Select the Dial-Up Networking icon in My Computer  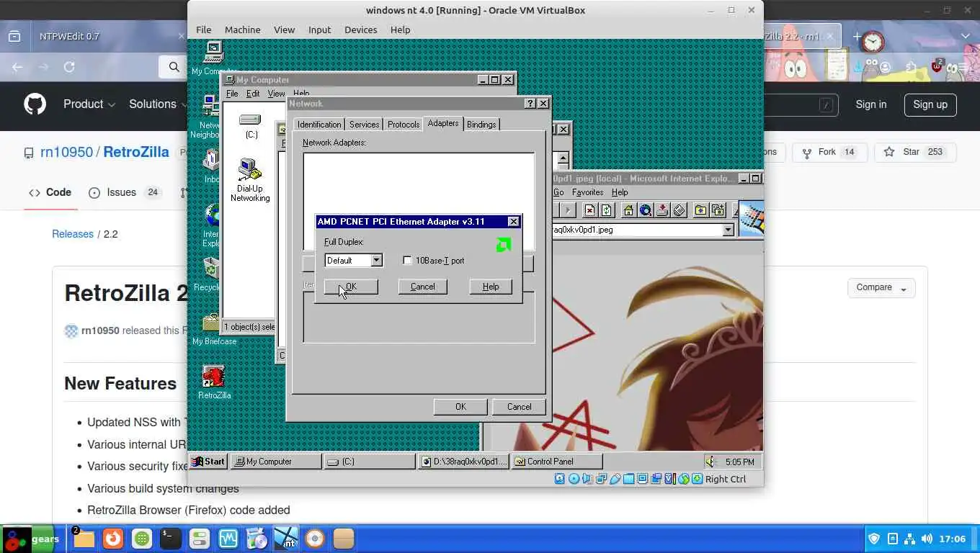click(x=250, y=180)
